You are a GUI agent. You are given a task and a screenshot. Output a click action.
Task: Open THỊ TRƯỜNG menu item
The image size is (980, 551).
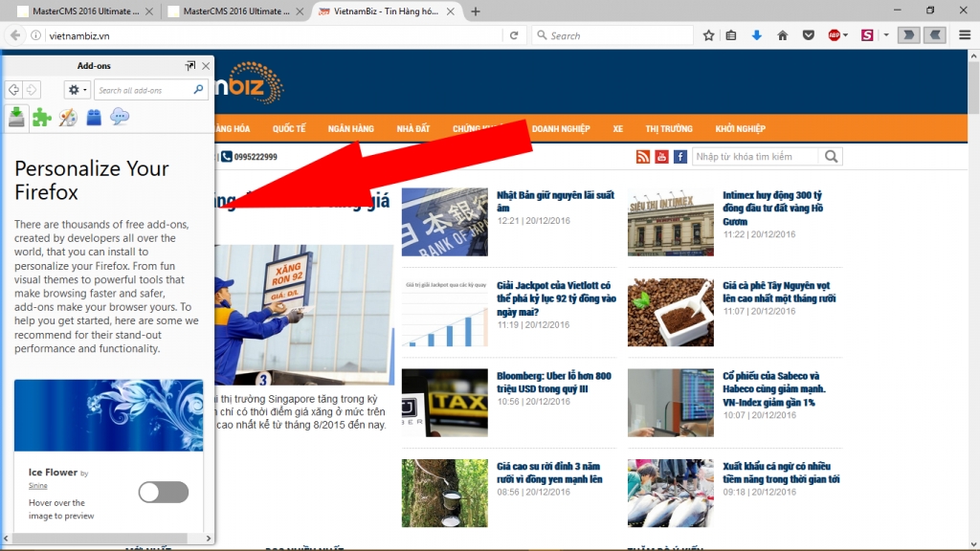[669, 129]
